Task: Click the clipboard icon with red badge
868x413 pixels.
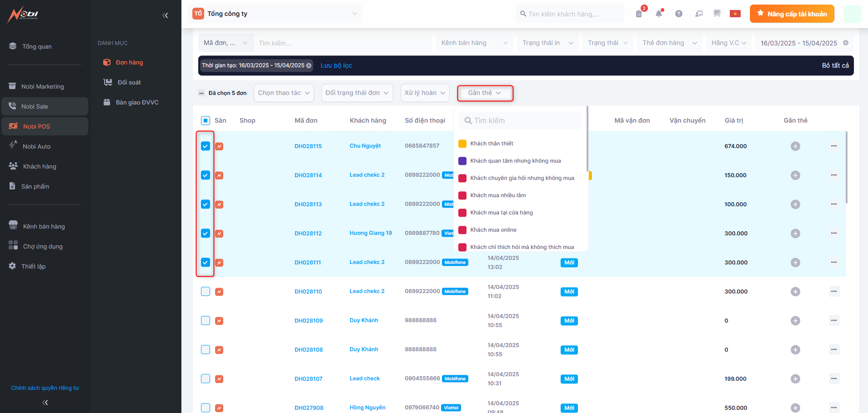Action: (x=639, y=14)
